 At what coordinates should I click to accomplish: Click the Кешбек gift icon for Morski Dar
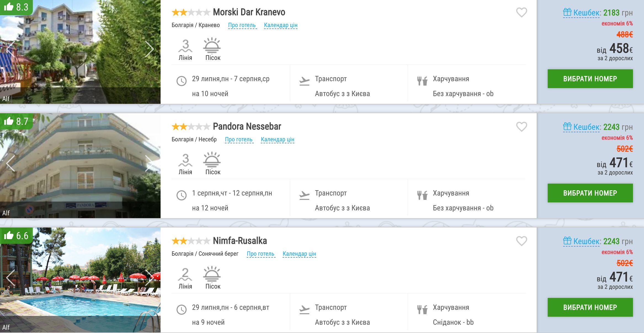click(x=567, y=12)
